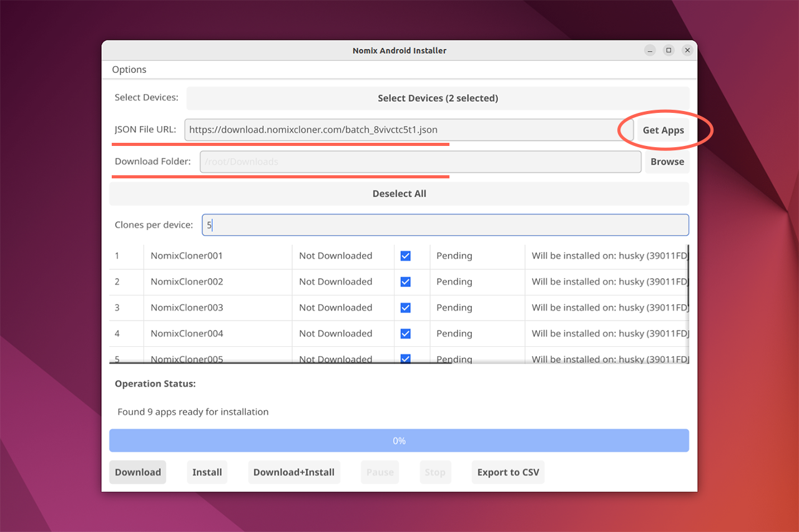
Task: Click the Nomix Android Installer title bar
Action: pos(399,51)
